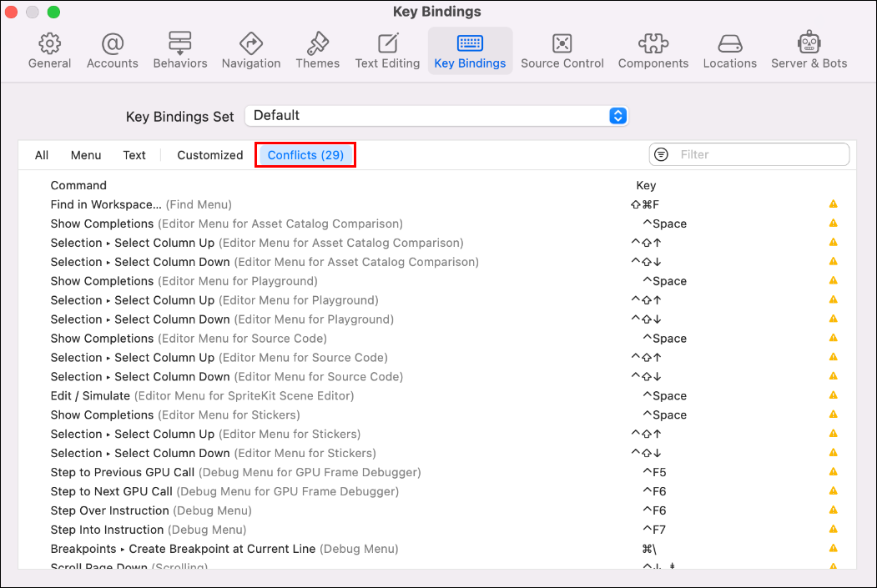877x588 pixels.
Task: Click the ^F7 key binding cell
Action: tap(654, 530)
